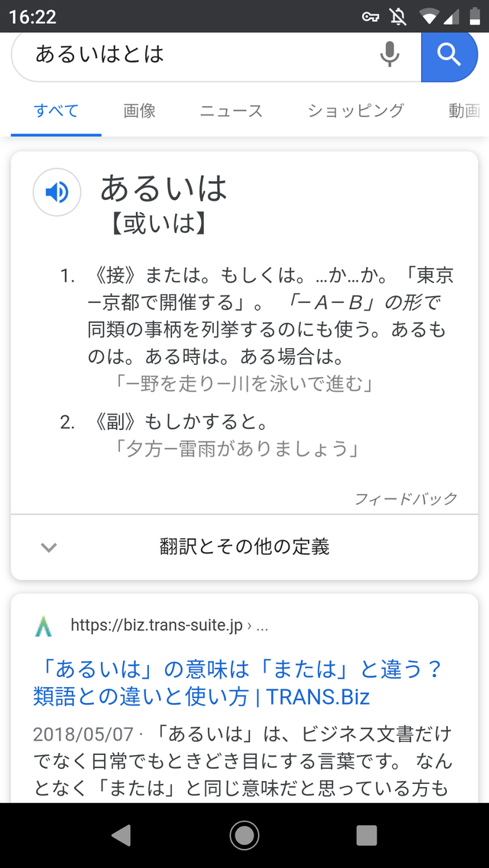The image size is (489, 868).
Task: Click the フィードバック link
Action: click(x=406, y=499)
